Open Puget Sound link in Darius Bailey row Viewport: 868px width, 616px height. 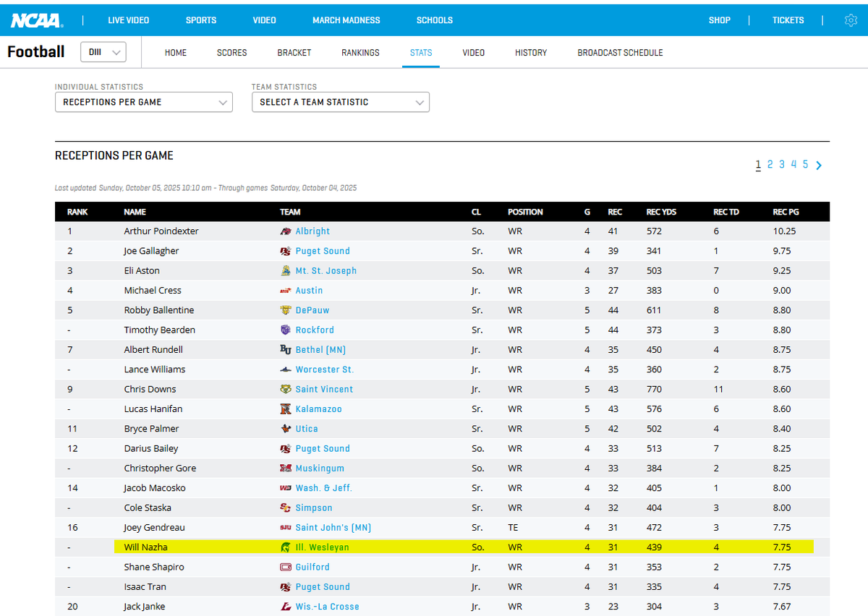coord(323,449)
